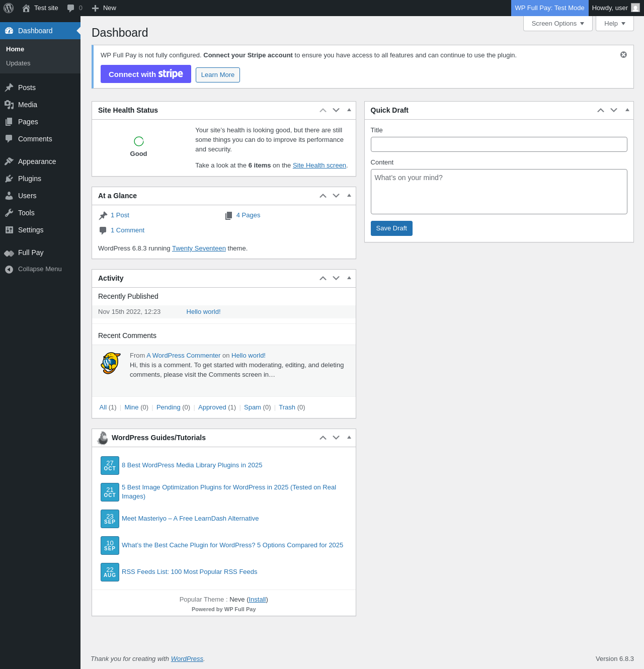Open the Install link for Neve theme
Viewport: 644px width, 669px height.
pos(258,600)
